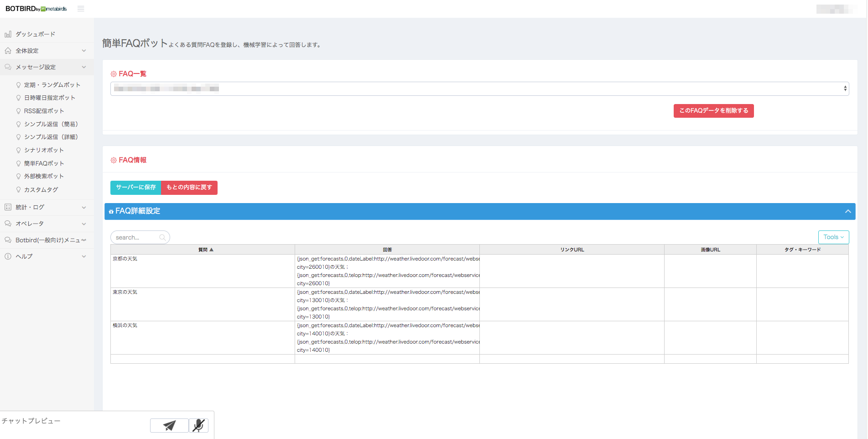
Task: Click the Botbird(一般向け)メニュー chat icon
Action: [8, 240]
